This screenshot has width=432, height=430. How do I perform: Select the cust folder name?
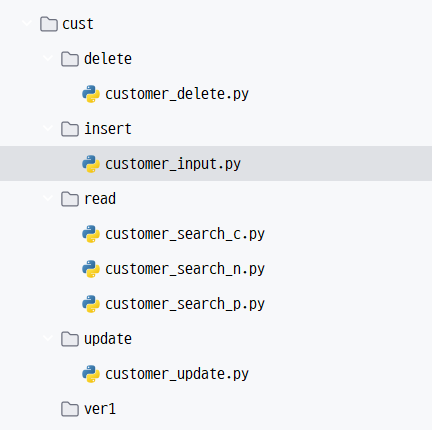pos(78,24)
